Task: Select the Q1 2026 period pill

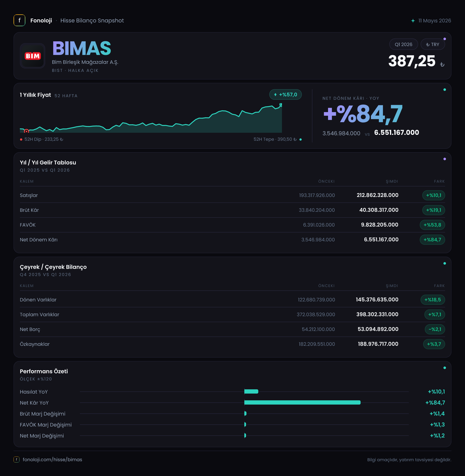Action: 403,44
